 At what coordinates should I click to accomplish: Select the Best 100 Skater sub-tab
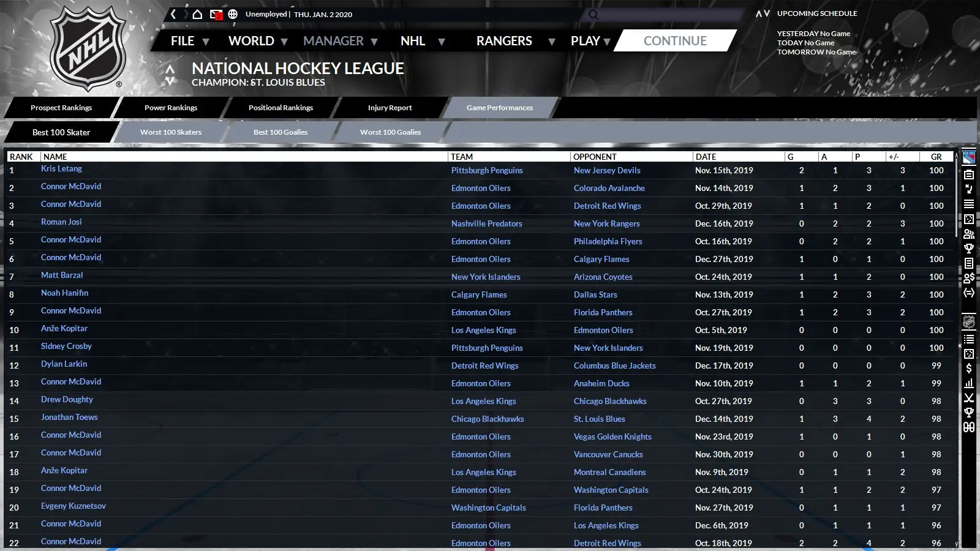click(x=61, y=132)
